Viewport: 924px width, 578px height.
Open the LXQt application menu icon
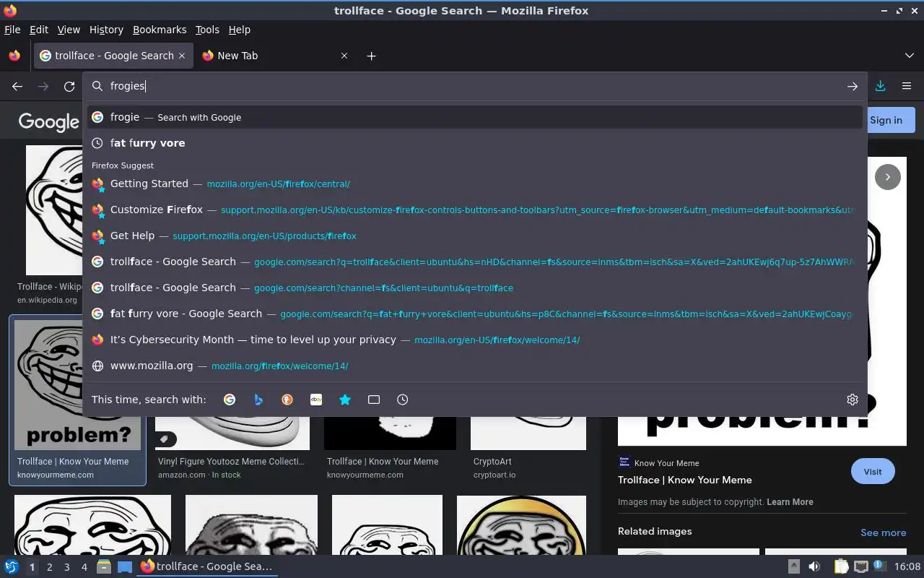point(12,566)
